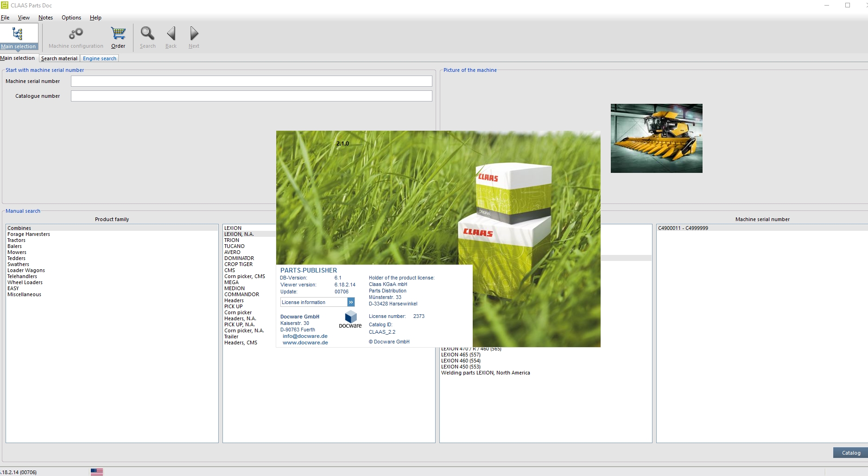The image size is (868, 476).
Task: Select MEDION series
Action: 250,288
